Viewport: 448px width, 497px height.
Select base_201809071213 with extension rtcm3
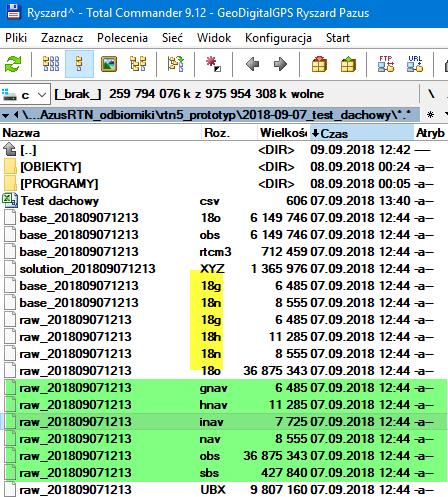pyautogui.click(x=224, y=252)
